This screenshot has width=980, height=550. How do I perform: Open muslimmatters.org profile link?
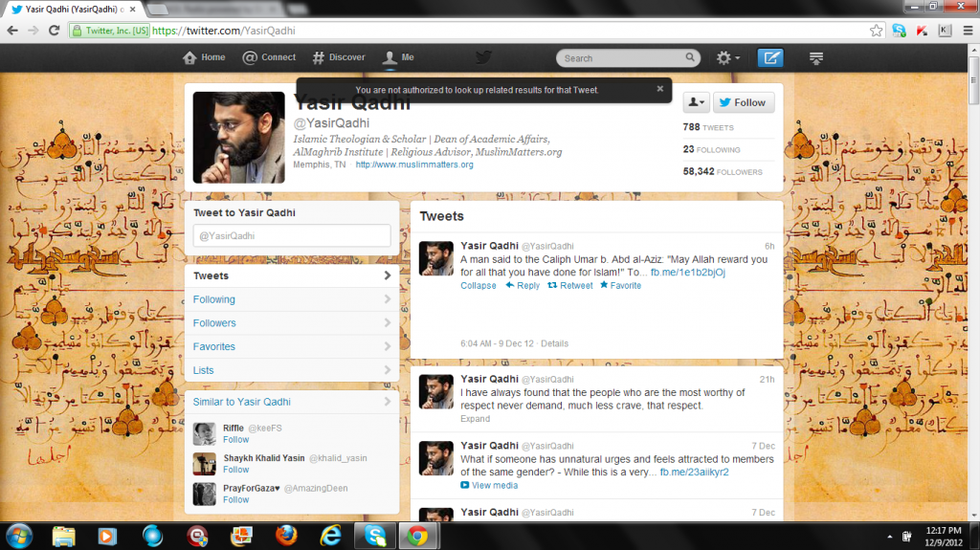point(414,165)
